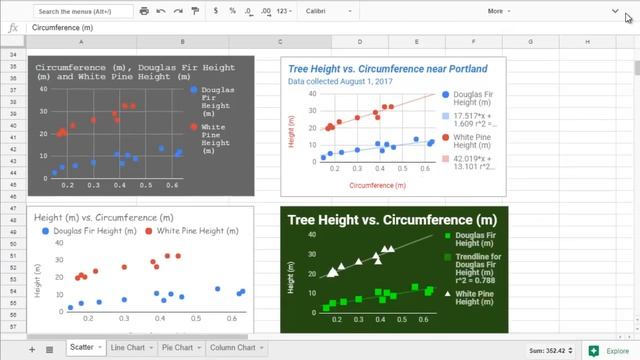Open the More toolbar options
This screenshot has height=360, width=640.
499,11
